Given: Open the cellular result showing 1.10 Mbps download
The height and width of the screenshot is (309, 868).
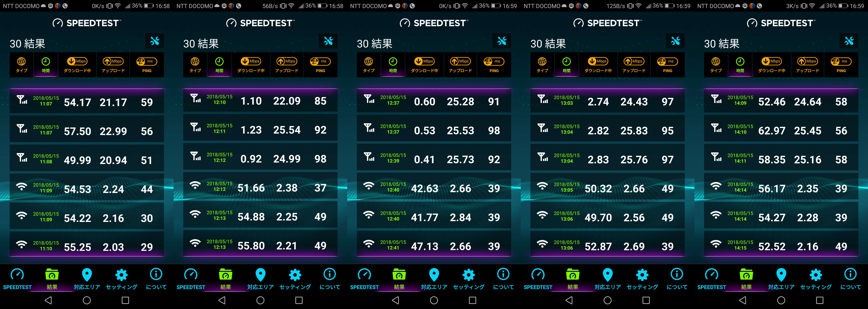Looking at the screenshot, I should (260, 100).
